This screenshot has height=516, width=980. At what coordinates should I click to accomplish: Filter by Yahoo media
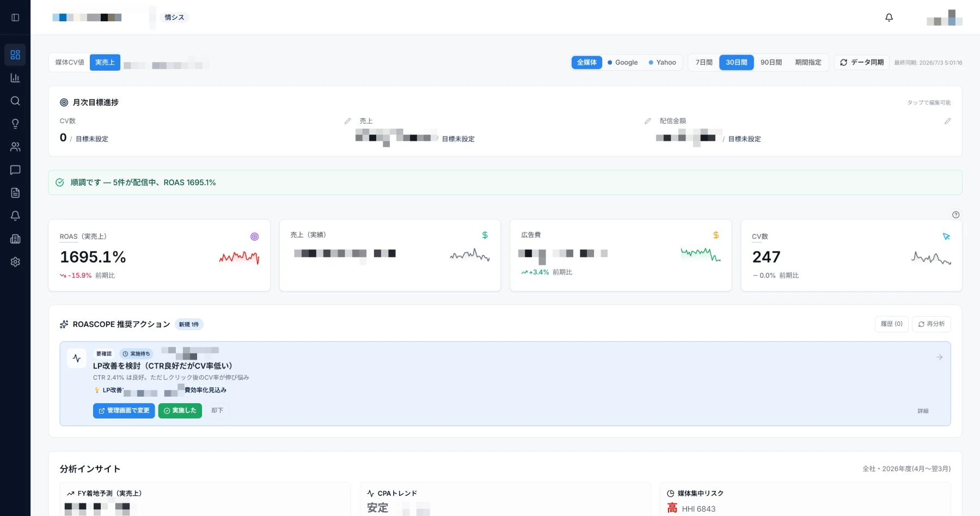[662, 62]
